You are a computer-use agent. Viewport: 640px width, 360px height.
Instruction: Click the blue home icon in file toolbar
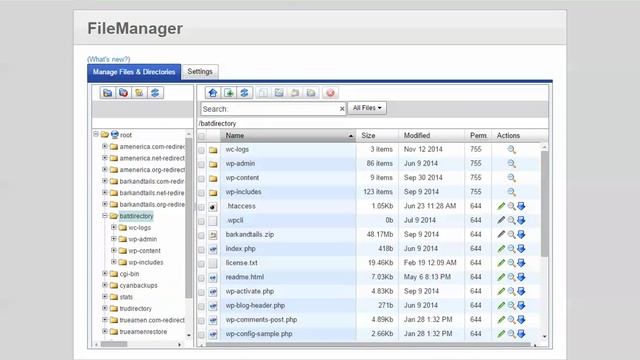pos(213,93)
